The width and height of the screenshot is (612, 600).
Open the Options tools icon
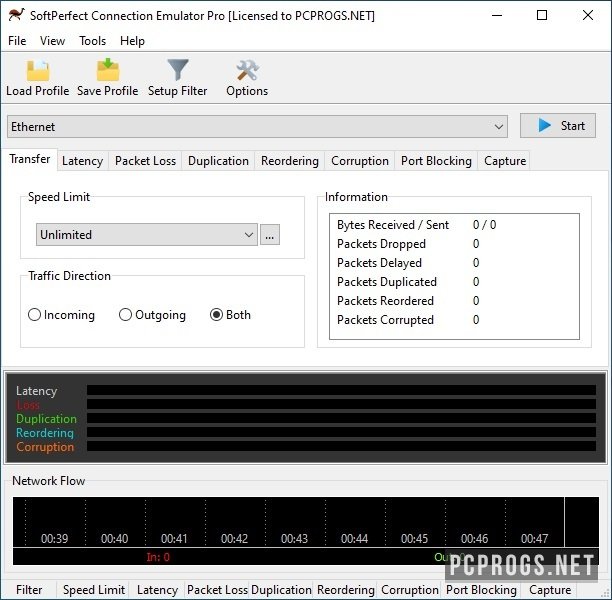tap(247, 70)
